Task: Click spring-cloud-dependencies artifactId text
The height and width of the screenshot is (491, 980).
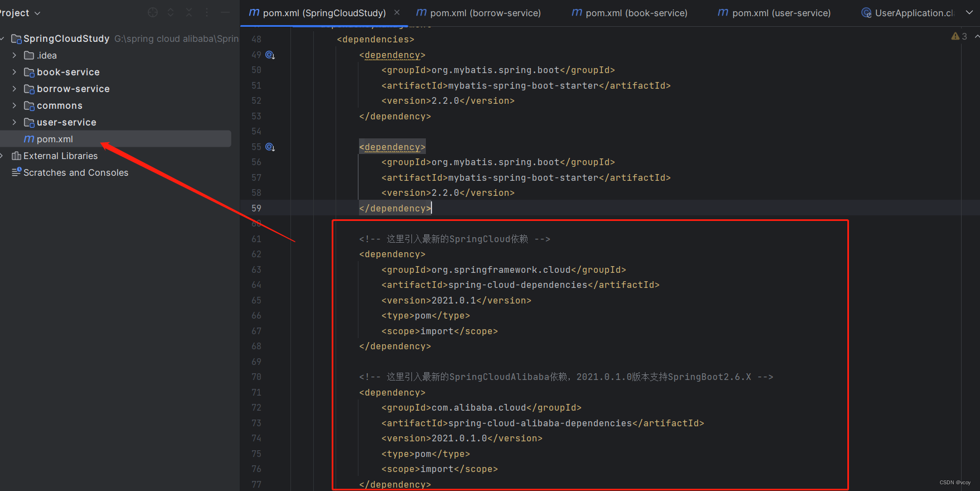Action: [518, 285]
